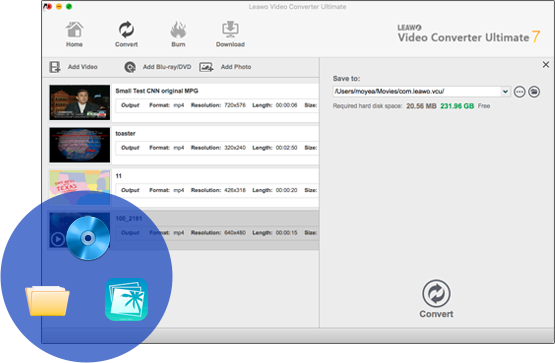
Task: Click the Add Photo icon
Action: [x=206, y=67]
